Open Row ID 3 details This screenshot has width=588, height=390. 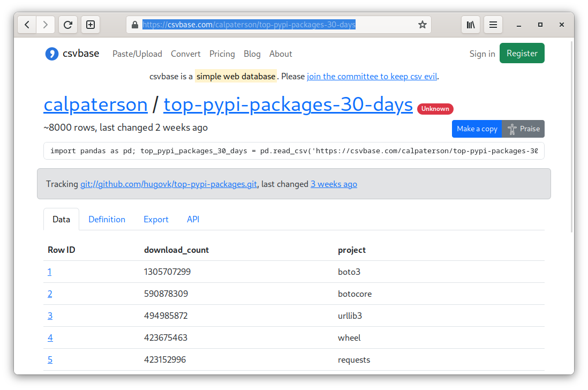(x=50, y=316)
